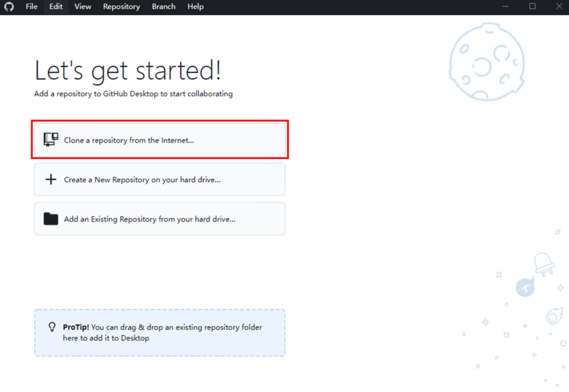Open the File menu
The height and width of the screenshot is (392, 569).
click(31, 7)
